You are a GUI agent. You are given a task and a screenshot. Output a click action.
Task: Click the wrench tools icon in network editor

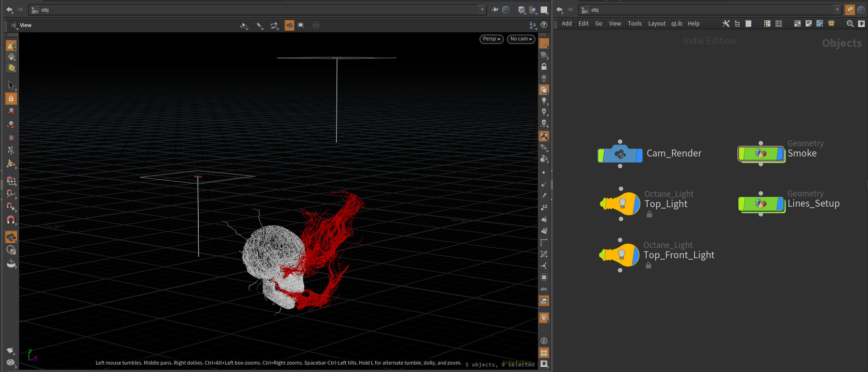[726, 24]
